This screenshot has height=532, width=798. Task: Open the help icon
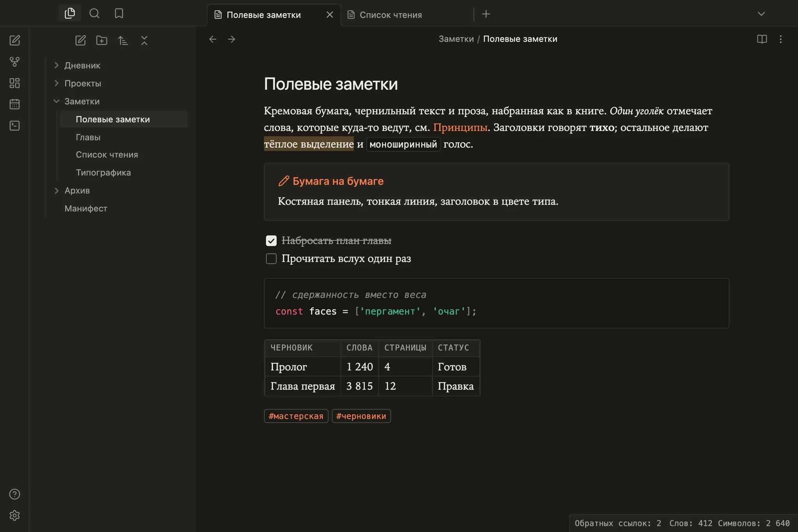click(14, 494)
